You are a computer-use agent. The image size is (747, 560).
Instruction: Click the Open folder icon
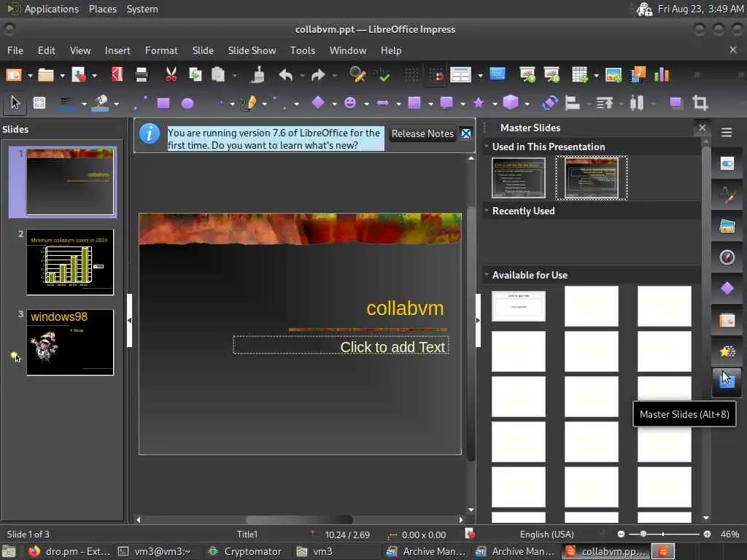tap(46, 75)
